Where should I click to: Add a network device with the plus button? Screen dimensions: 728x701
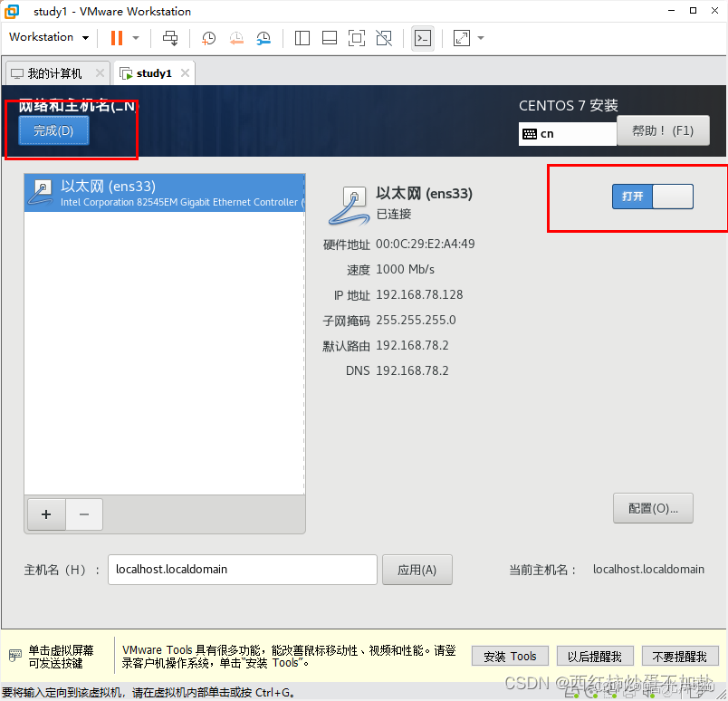46,514
